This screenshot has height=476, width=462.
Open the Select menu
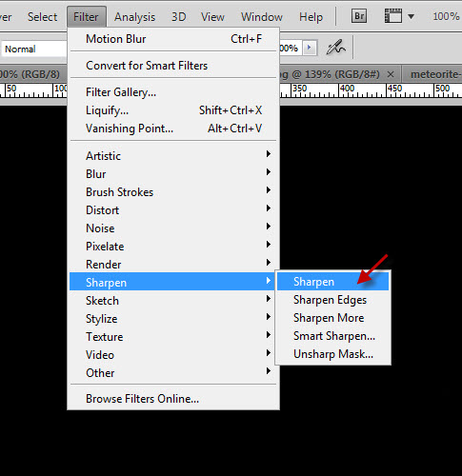[x=42, y=17]
